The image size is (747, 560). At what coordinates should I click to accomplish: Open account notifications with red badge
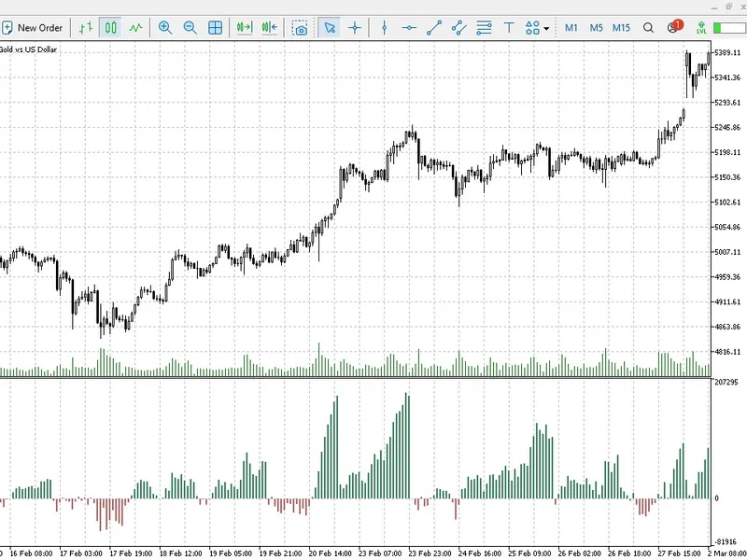click(674, 27)
